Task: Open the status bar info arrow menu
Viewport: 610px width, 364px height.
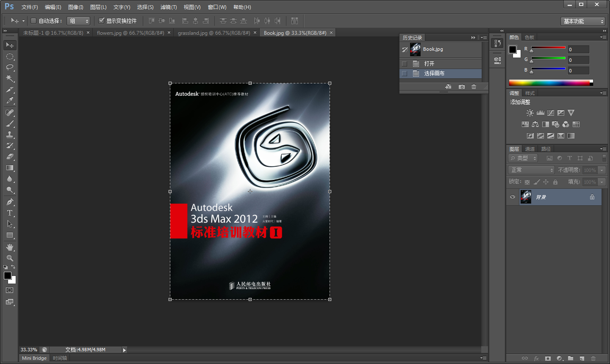Action: (x=125, y=350)
